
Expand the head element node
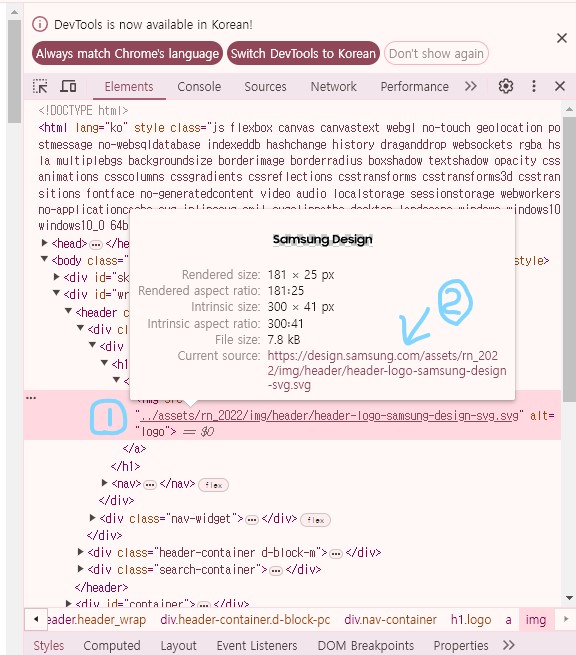(44, 243)
